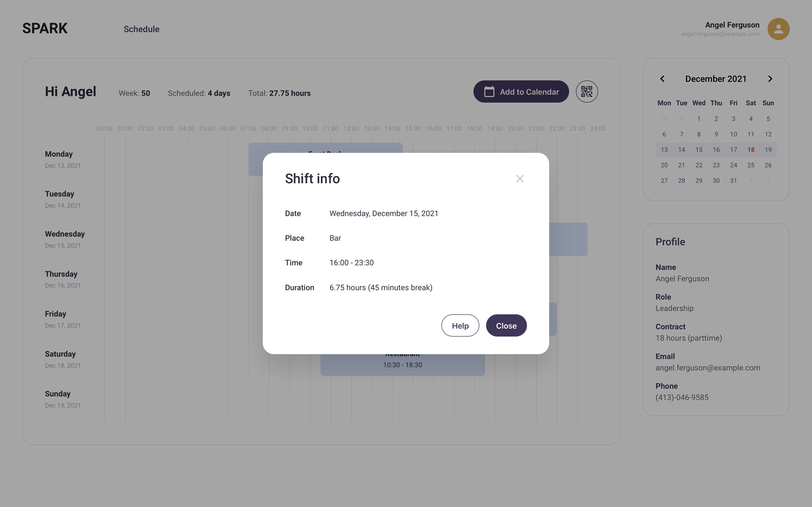Go to next month in calendar

770,79
